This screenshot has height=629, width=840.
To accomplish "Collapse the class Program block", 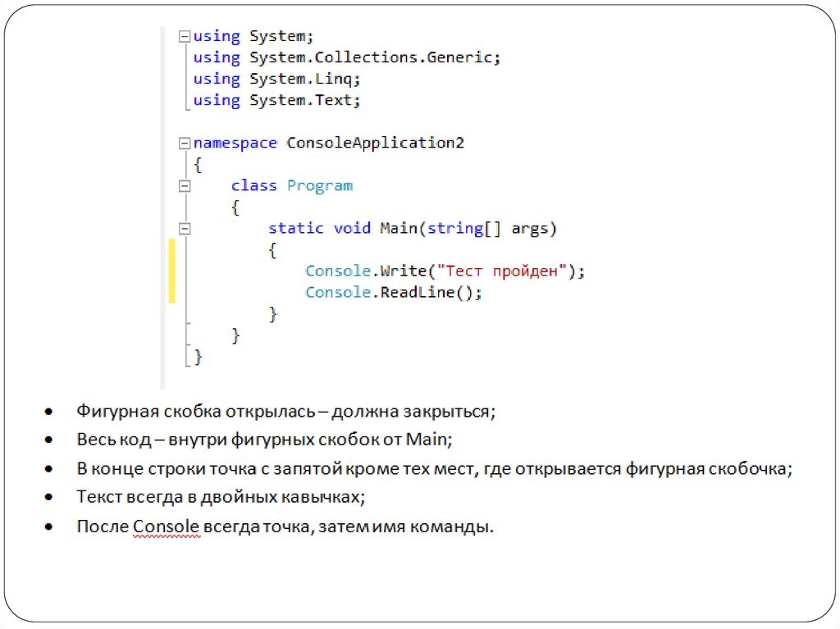I will (x=184, y=186).
